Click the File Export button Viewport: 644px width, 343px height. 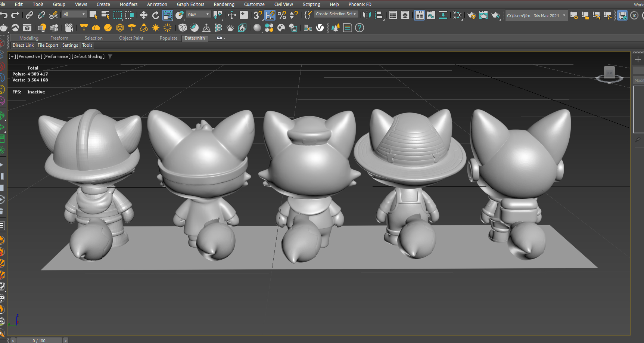[x=48, y=45]
